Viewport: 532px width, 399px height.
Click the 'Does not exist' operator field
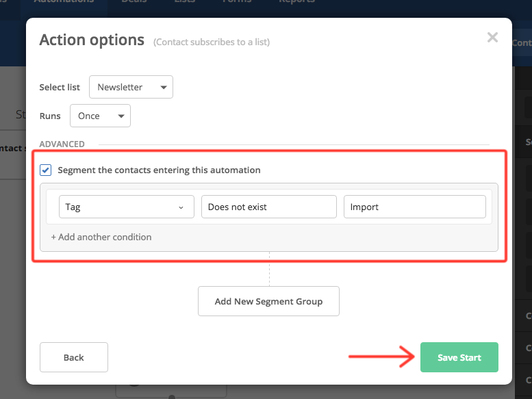pyautogui.click(x=268, y=207)
